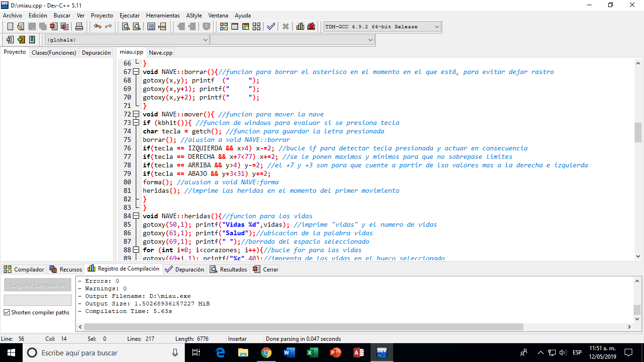644x362 pixels.
Task: Click the Rebuild All icon
Action: (256, 26)
